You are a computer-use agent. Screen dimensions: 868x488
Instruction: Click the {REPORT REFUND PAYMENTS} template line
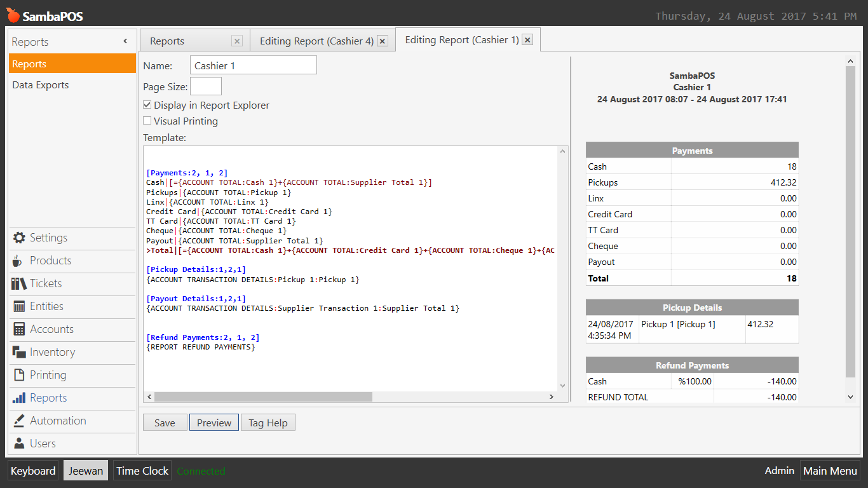(x=200, y=347)
